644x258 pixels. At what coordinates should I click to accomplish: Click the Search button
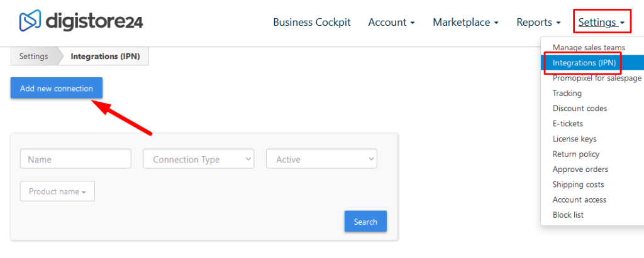coord(365,222)
